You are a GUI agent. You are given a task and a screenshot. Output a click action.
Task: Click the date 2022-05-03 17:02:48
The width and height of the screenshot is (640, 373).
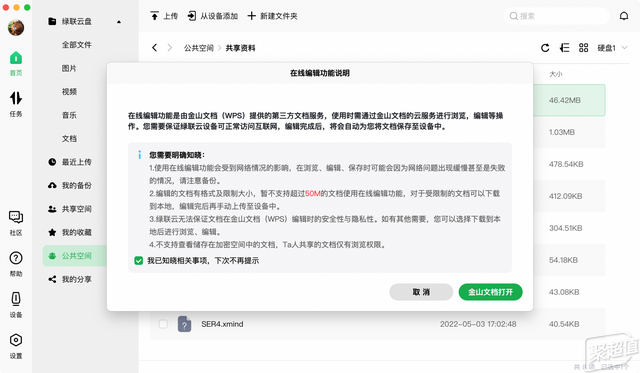[478, 324]
